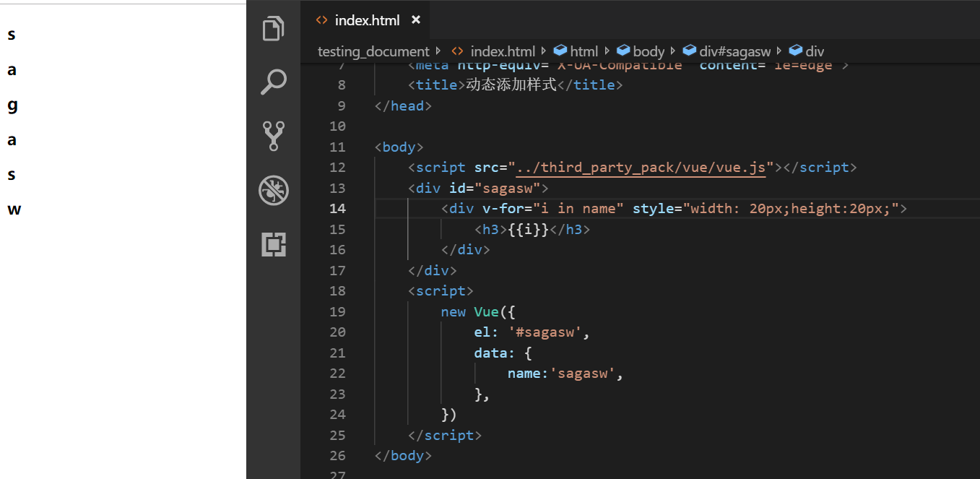Click the cube icon before html breadcrumb
The image size is (980, 479).
(560, 51)
